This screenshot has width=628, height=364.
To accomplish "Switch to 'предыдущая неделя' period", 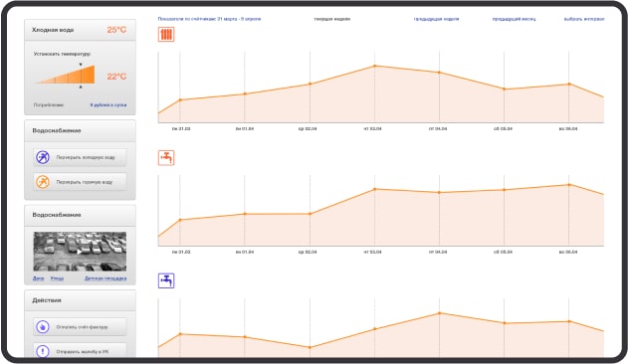I will tap(436, 19).
